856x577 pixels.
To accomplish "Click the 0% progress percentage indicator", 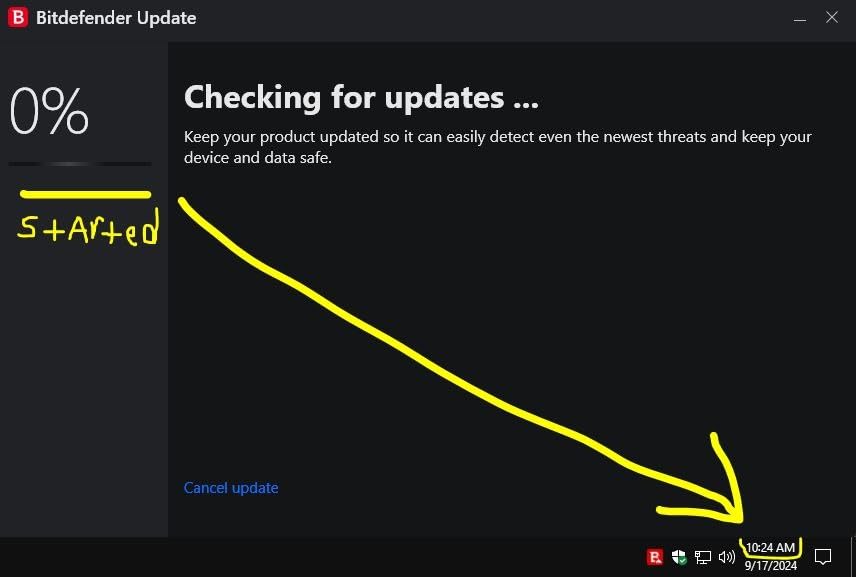I will click(49, 111).
